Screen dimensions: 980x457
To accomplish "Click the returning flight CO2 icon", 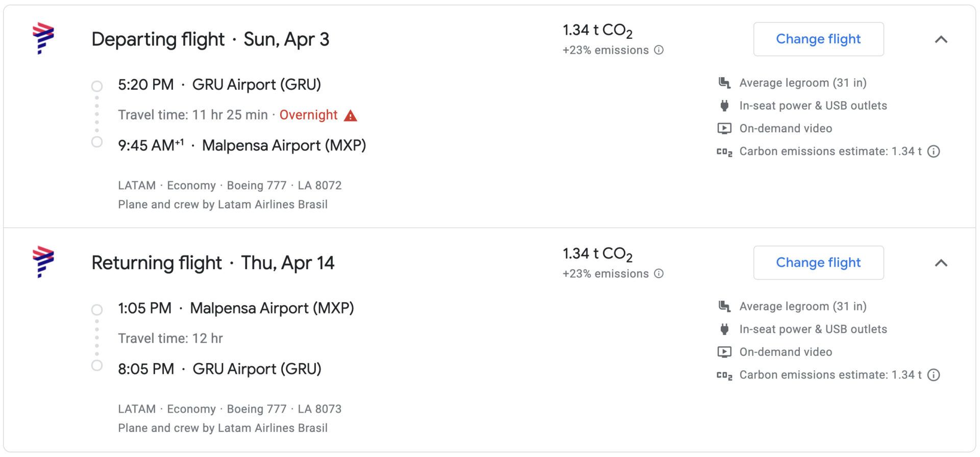I will tap(724, 376).
